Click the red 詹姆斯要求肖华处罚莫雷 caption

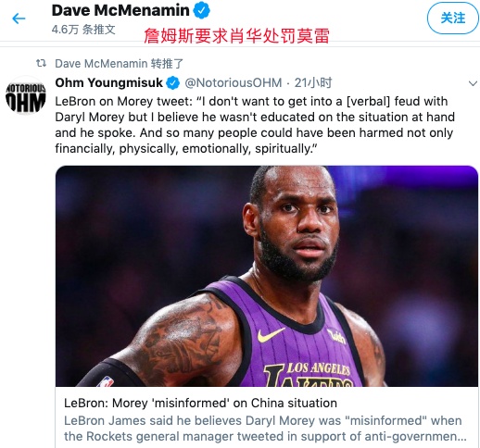pyautogui.click(x=236, y=36)
